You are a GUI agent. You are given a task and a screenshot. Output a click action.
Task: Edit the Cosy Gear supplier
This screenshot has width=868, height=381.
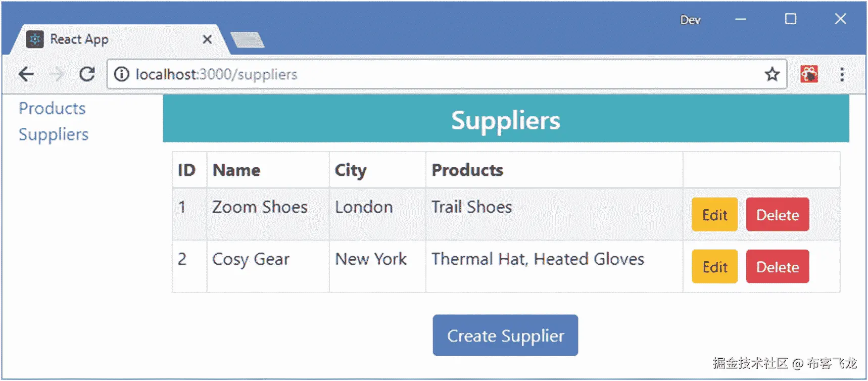pos(714,267)
